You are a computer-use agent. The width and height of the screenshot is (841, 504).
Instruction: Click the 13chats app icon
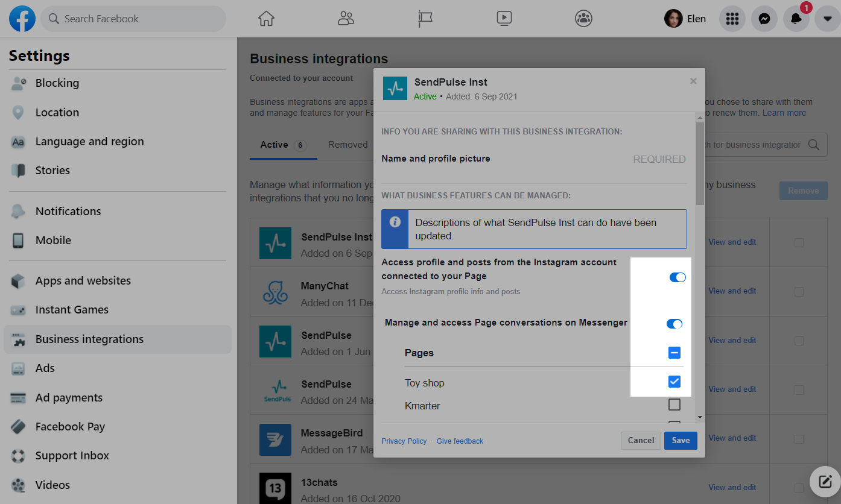point(276,488)
